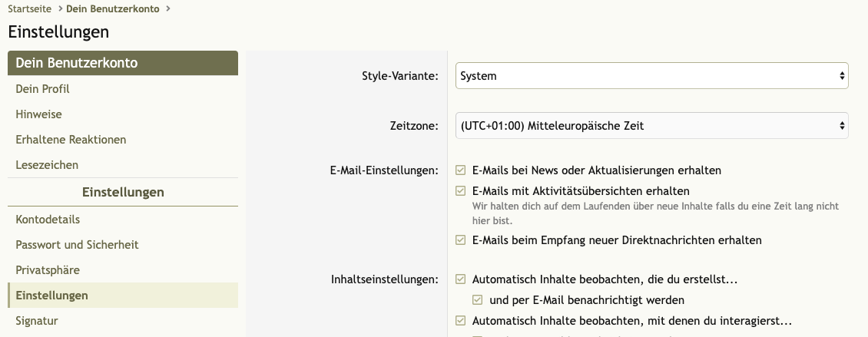Show Erhaltene Reaktionen page
Image resolution: width=868 pixels, height=337 pixels.
[x=71, y=140]
